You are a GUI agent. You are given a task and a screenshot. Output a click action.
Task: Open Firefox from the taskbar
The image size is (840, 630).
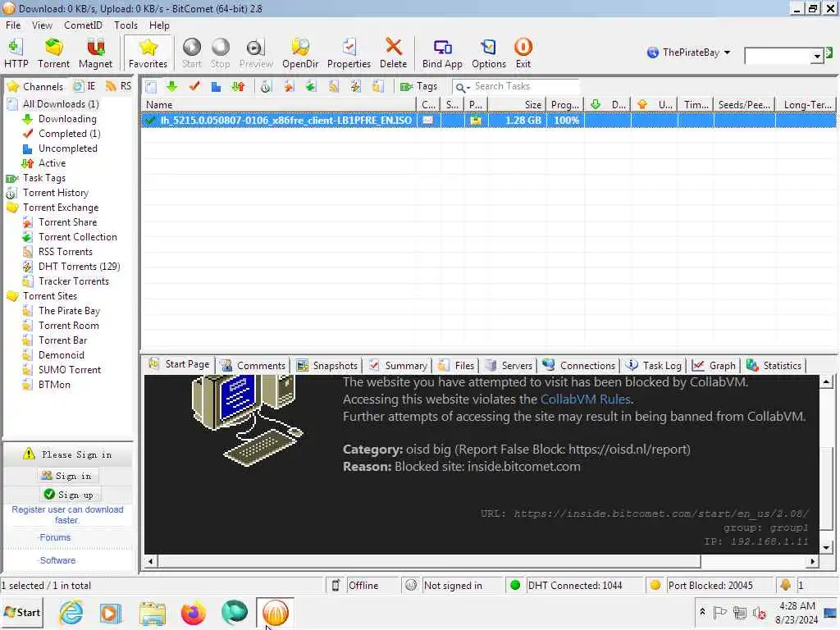pos(193,613)
